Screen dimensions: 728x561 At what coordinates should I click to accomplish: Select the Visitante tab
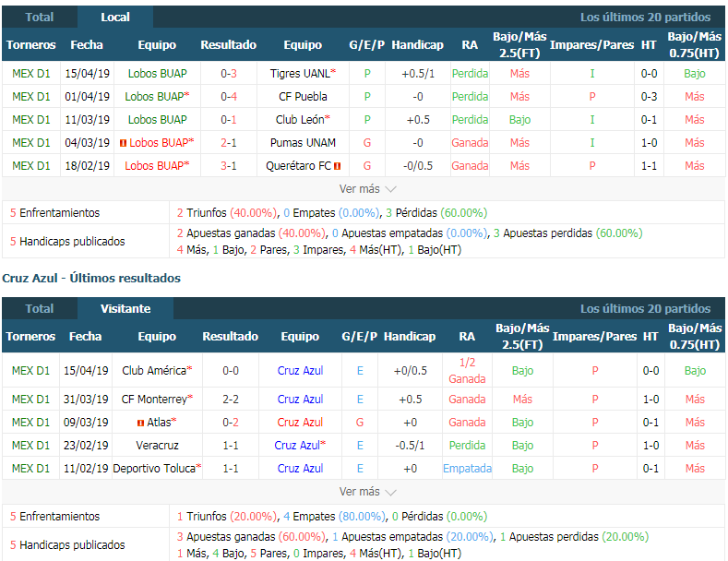tap(125, 309)
